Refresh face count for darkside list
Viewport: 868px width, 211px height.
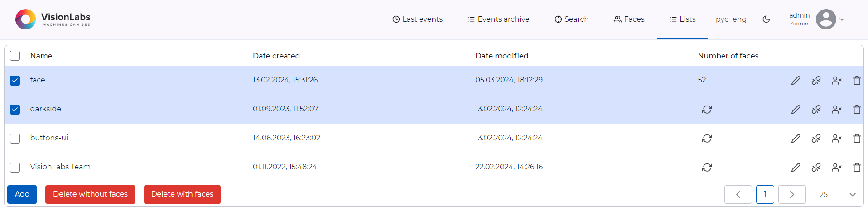click(707, 110)
